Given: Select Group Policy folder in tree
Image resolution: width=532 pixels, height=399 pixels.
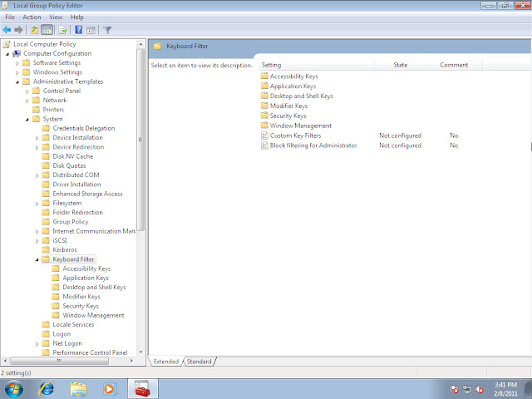Looking at the screenshot, I should click(70, 222).
